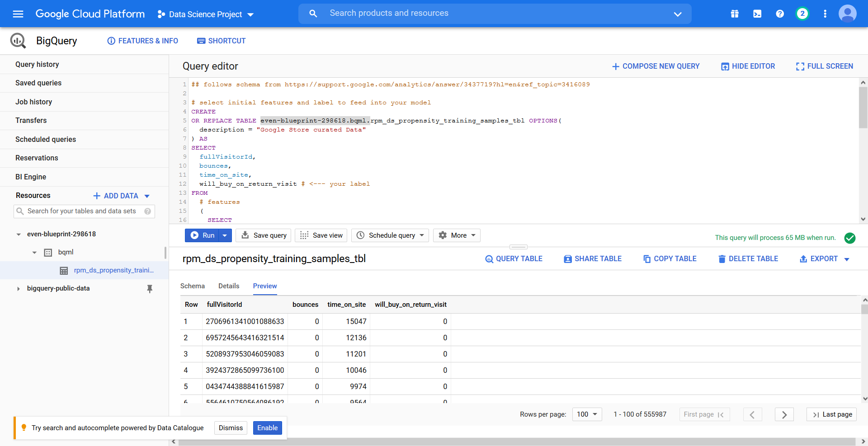The height and width of the screenshot is (446, 868).
Task: Expand search bar options chevron
Action: 678,14
